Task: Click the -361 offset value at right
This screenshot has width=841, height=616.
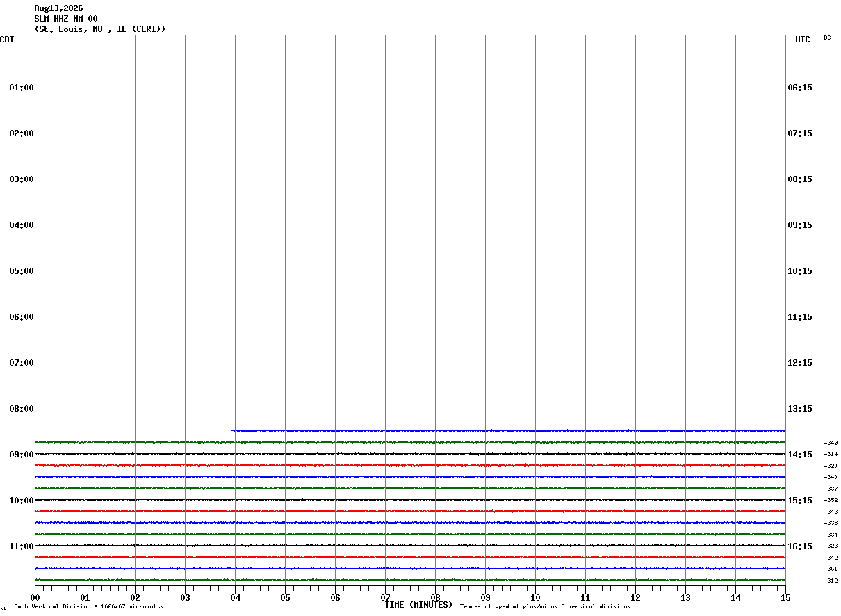Action: 831,569
